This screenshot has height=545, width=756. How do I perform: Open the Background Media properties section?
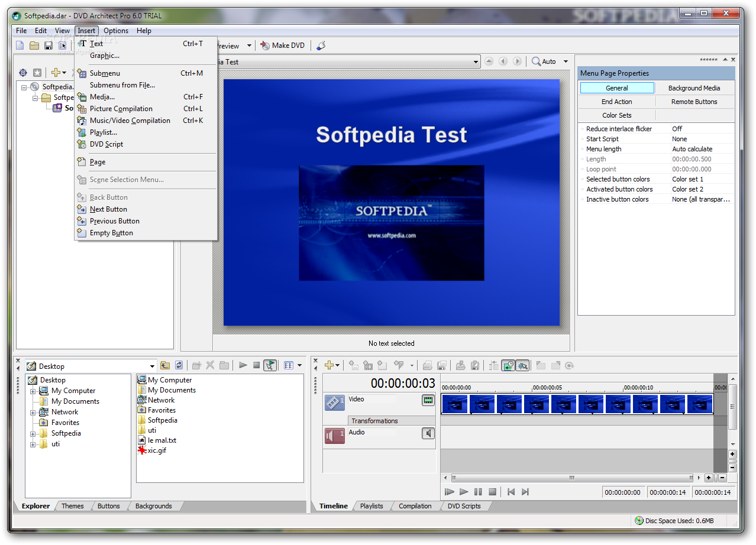[694, 88]
